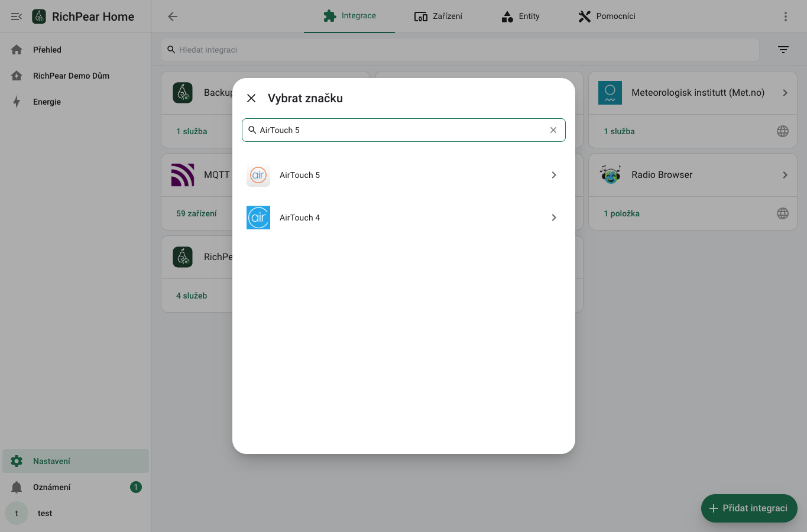This screenshot has width=807, height=532.
Task: Click the Met.no integration logo
Action: click(610, 93)
